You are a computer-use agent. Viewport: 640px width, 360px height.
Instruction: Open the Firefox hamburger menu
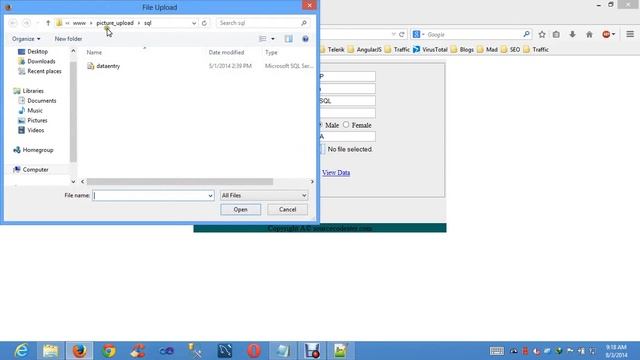[x=630, y=35]
